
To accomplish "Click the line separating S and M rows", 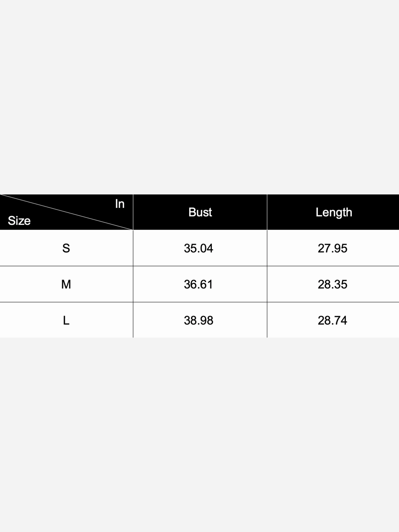I will 199,266.
